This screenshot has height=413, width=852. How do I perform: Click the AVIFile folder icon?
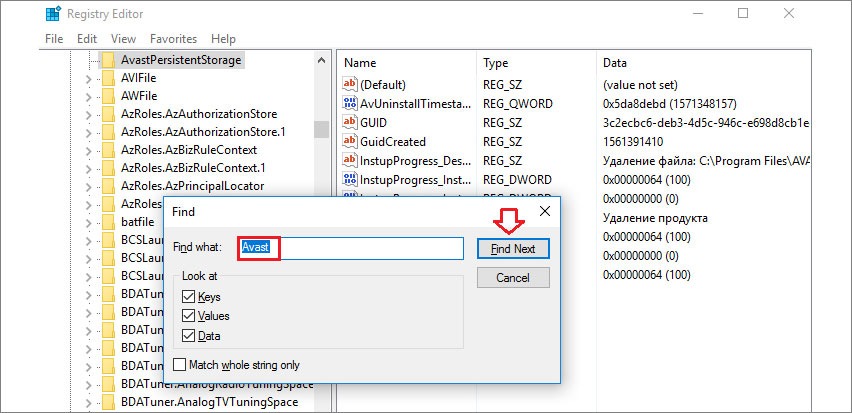coord(109,78)
